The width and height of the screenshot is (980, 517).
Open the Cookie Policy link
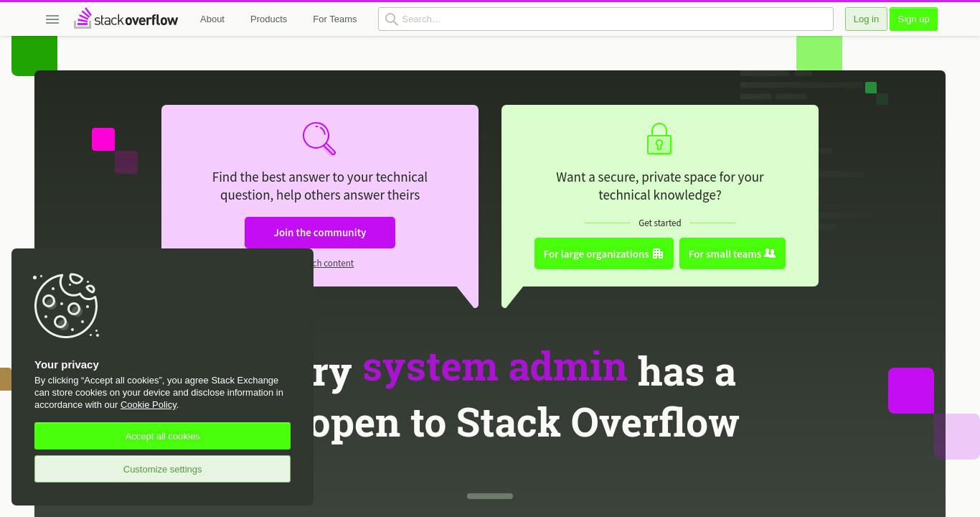[149, 405]
